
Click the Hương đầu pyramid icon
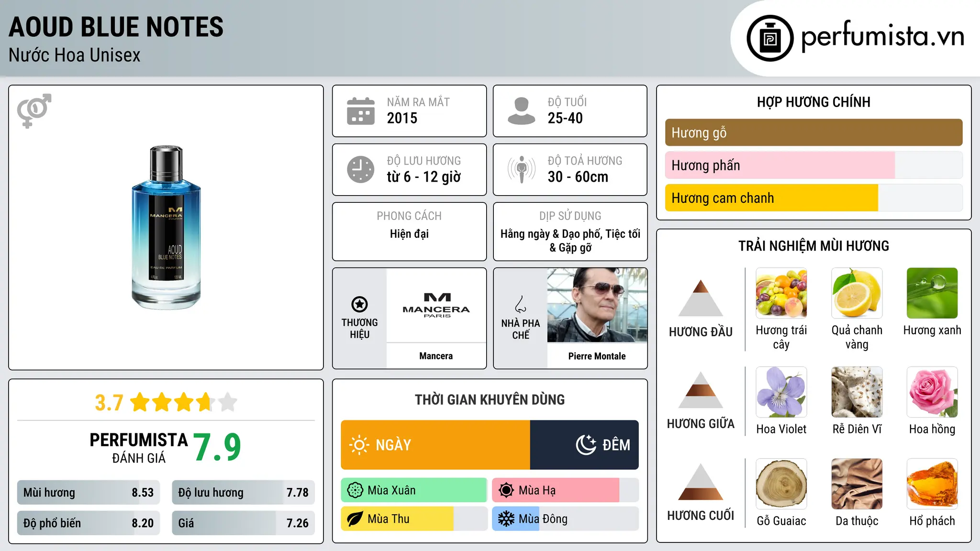click(x=701, y=298)
